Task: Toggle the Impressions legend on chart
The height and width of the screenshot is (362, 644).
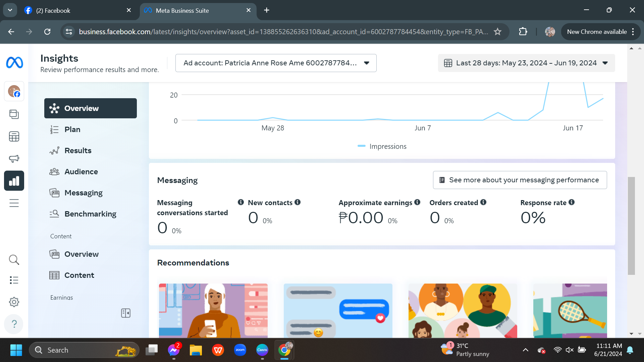Action: [382, 146]
